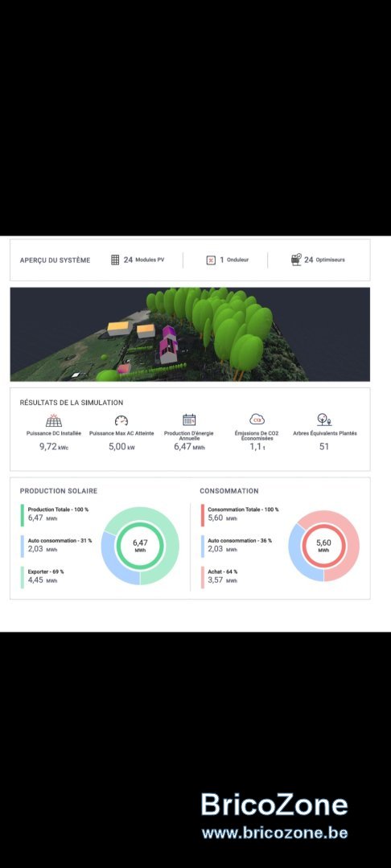Click the blue solar Auto consommation 31 % bar
391x868 pixels.
pyautogui.click(x=23, y=547)
